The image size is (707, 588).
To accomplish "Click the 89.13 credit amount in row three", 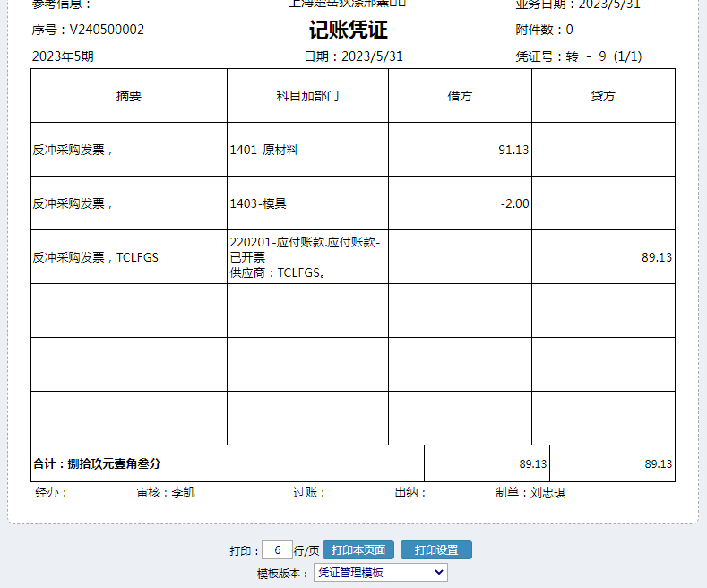I will [x=656, y=257].
